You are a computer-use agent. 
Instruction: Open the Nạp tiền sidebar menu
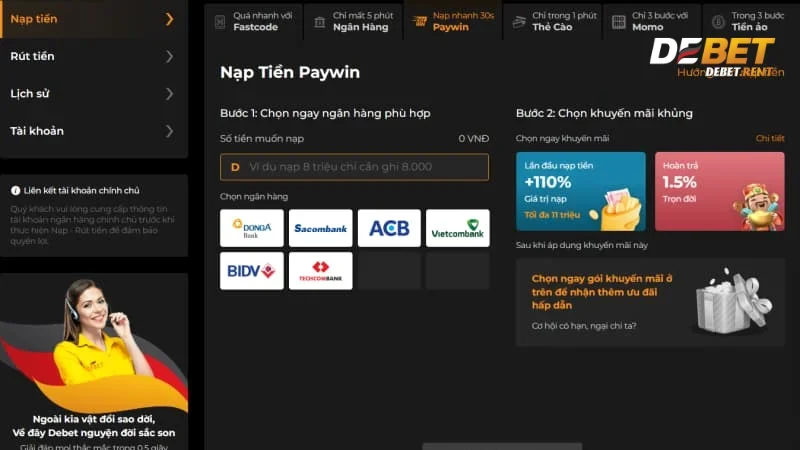pos(94,19)
